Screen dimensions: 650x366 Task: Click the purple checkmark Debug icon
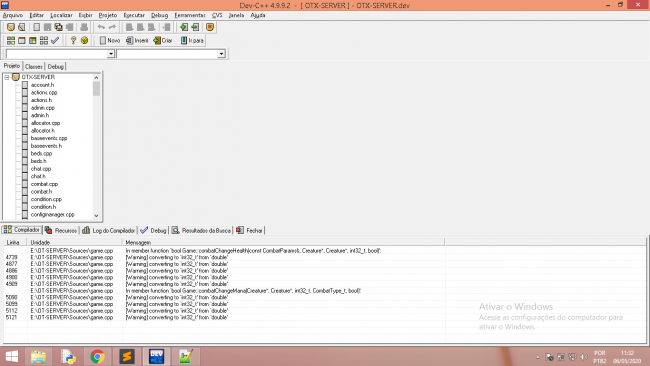55,41
